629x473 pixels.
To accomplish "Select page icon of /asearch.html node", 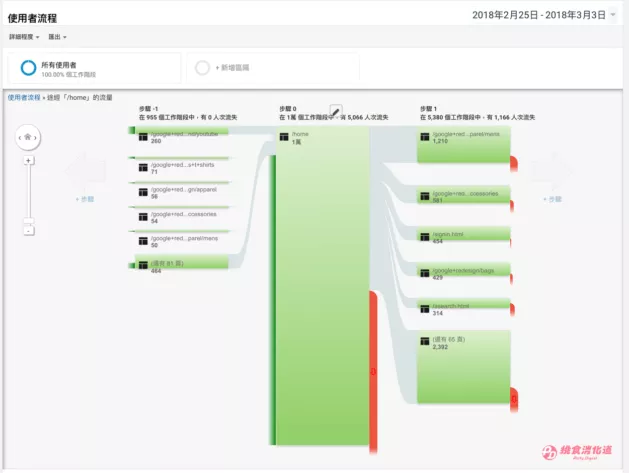I will pos(425,309).
